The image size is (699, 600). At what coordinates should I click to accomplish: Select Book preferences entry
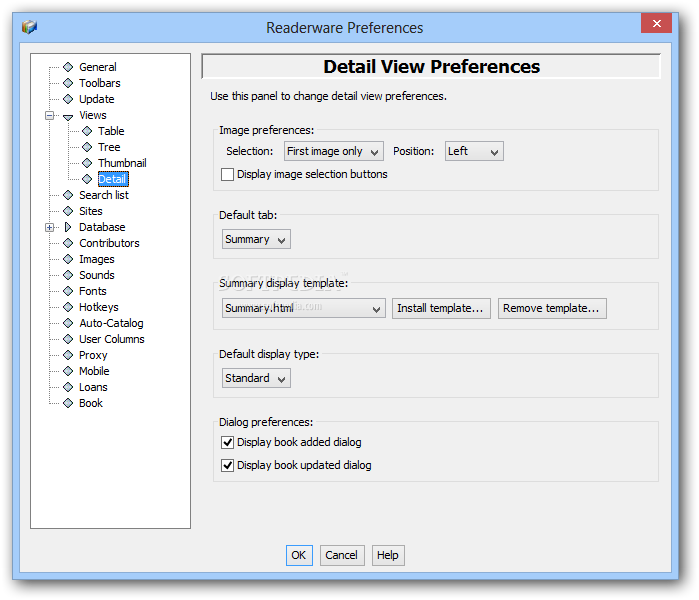pos(91,403)
